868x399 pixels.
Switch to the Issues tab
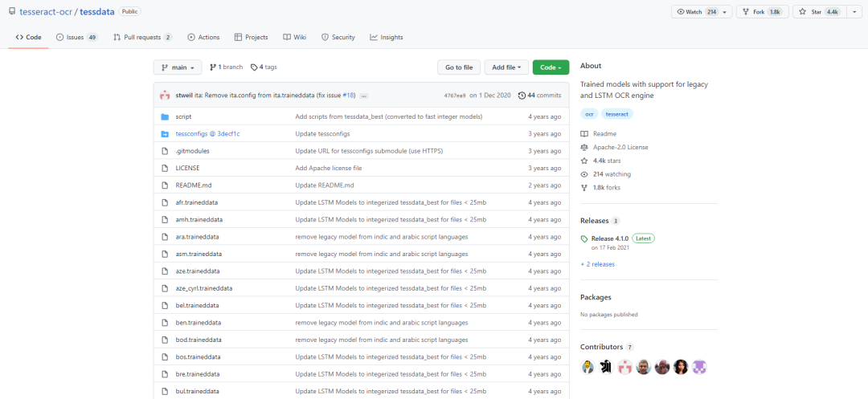point(77,37)
